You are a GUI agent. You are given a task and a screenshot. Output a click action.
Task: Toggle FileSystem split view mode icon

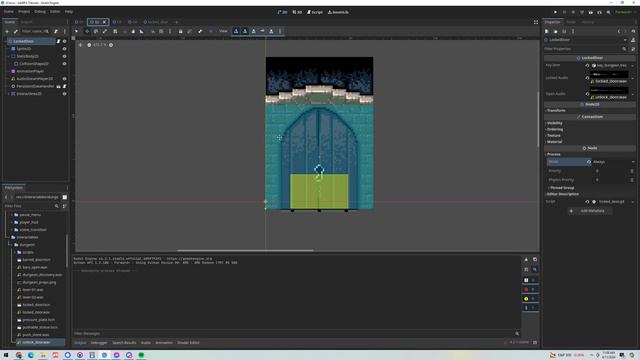click(64, 197)
